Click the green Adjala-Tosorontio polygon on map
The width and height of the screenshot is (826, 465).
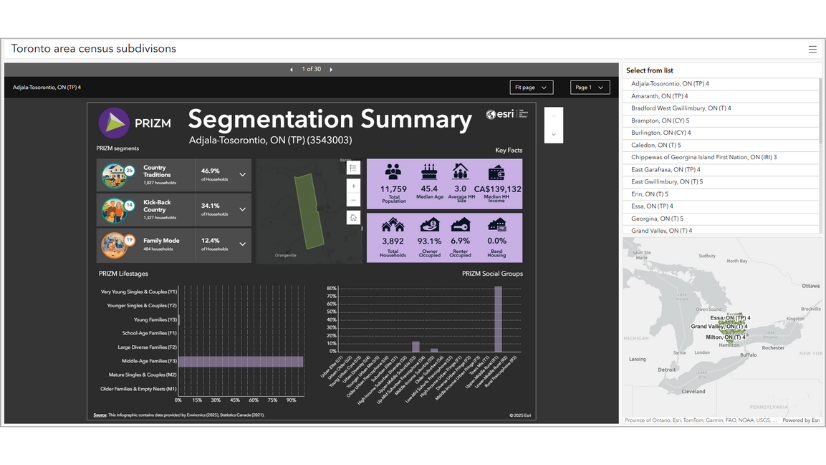point(309,211)
